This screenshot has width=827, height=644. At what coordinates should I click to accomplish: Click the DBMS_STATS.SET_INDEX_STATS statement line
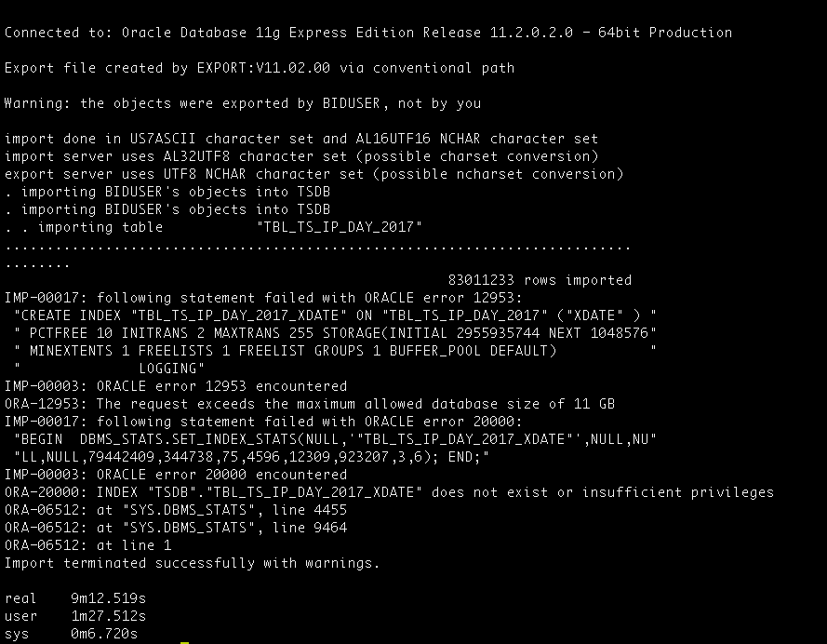point(335,439)
